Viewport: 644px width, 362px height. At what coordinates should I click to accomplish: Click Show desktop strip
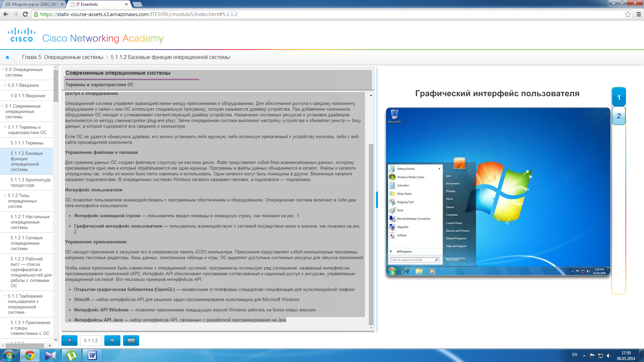pos(641,355)
